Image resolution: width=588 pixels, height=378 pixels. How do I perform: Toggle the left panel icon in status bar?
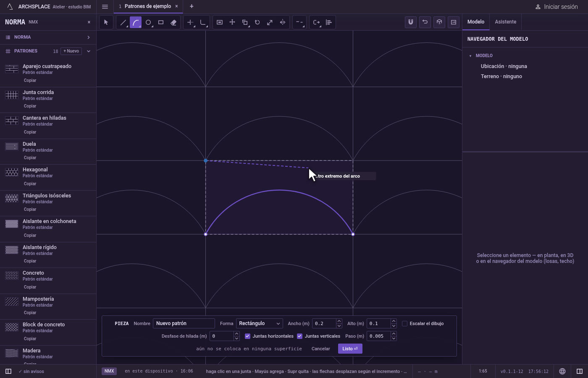pos(8,371)
